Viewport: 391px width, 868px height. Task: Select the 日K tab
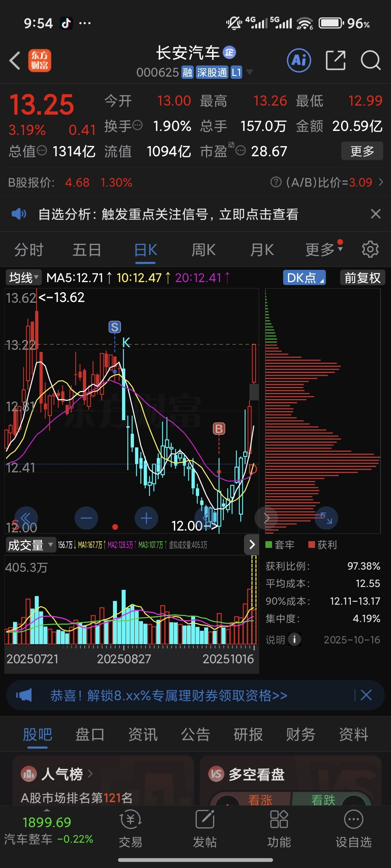(x=146, y=250)
